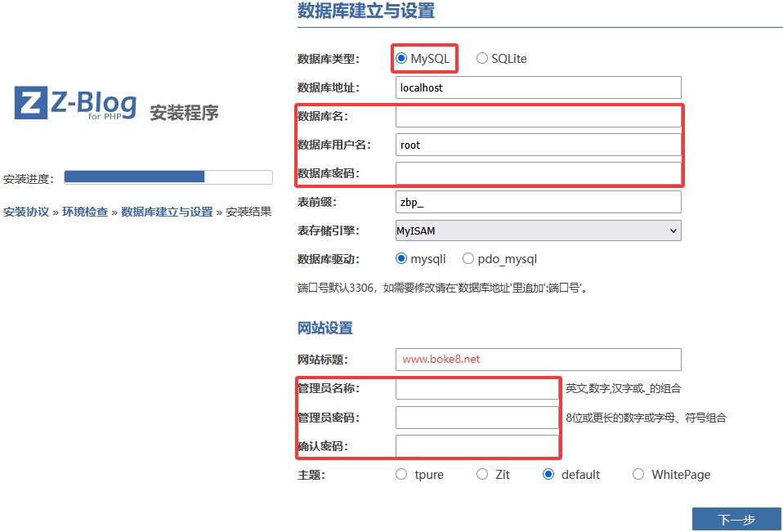783x532 pixels.
Task: Click the table prefix field zbp_
Action: 539,202
